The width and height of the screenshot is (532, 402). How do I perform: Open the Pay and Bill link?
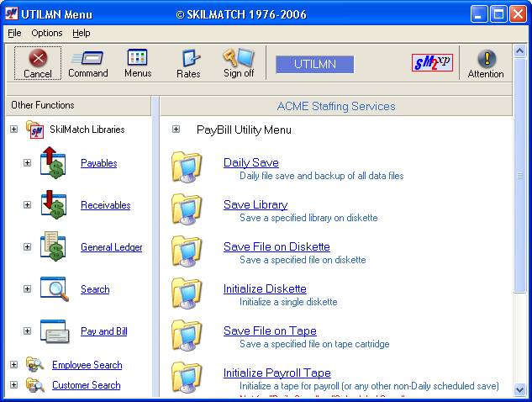coord(104,331)
